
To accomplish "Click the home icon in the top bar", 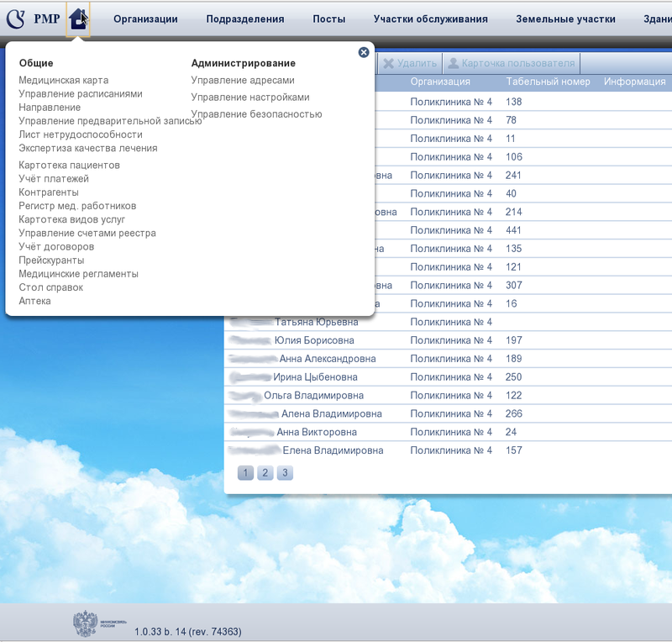I will 78,19.
